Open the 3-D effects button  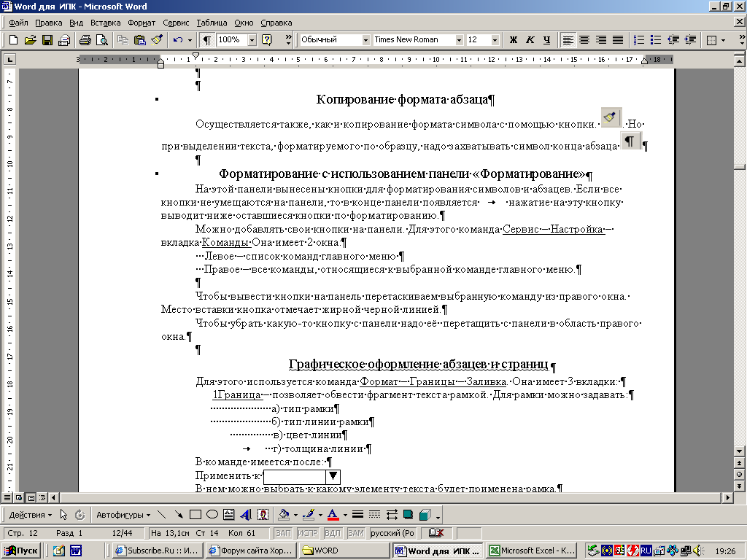(x=425, y=515)
